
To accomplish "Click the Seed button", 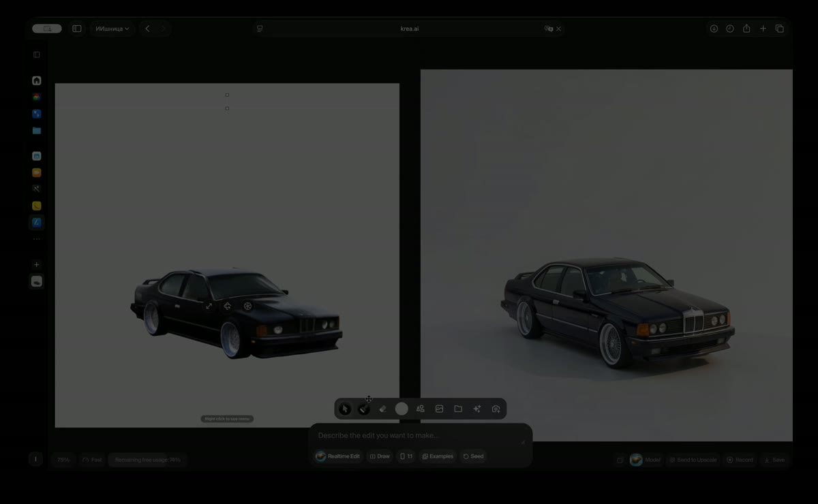I will pyautogui.click(x=473, y=456).
